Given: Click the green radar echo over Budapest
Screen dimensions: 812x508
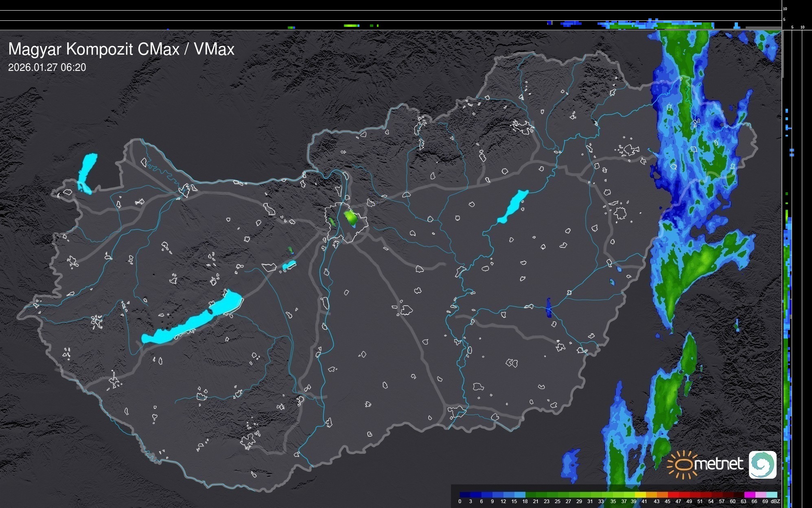Looking at the screenshot, I should click(350, 217).
